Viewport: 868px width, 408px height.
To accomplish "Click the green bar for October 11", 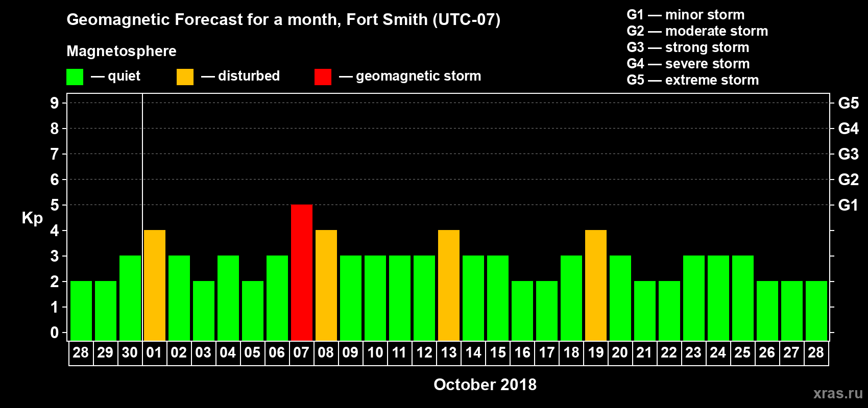I will click(x=400, y=298).
